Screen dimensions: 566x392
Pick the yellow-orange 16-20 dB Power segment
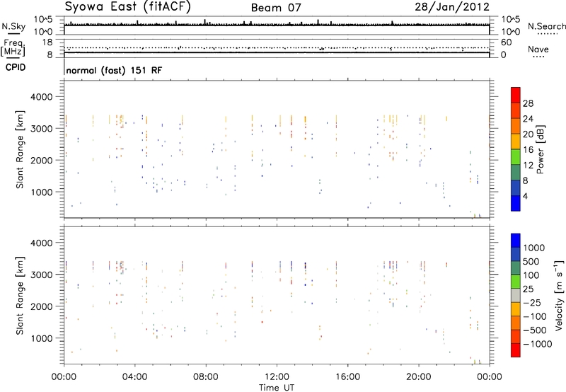click(x=516, y=142)
